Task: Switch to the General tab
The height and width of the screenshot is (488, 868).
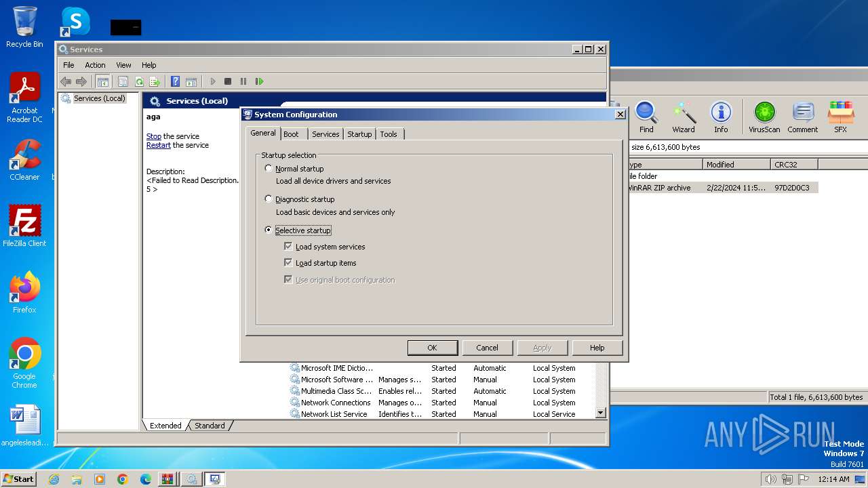Action: point(263,133)
